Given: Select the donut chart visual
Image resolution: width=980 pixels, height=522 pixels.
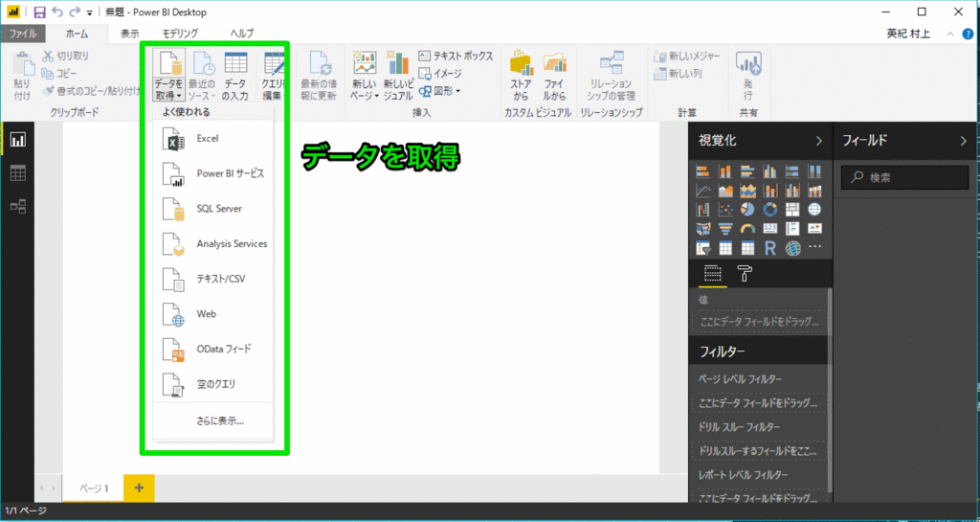Looking at the screenshot, I should coord(770,210).
